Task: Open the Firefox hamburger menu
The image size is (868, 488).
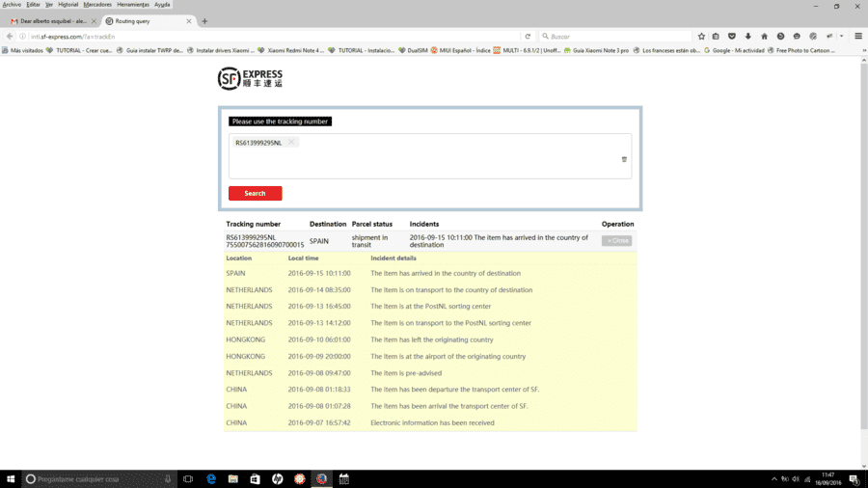Action: coord(858,36)
